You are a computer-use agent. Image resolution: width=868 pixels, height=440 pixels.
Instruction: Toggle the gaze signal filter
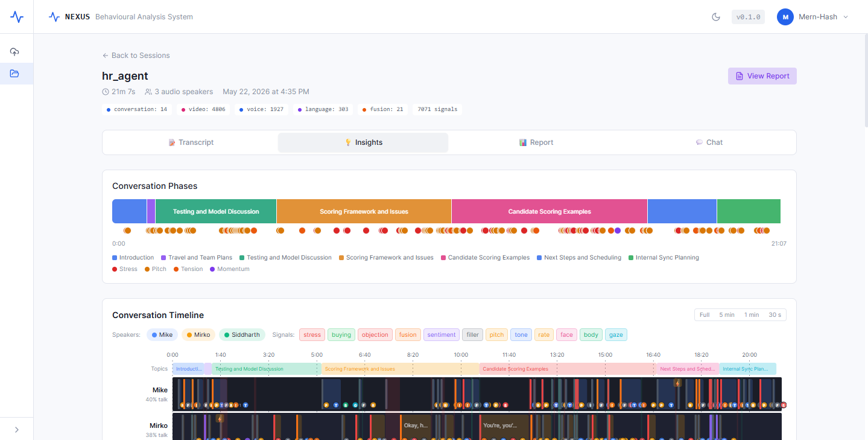tap(616, 334)
